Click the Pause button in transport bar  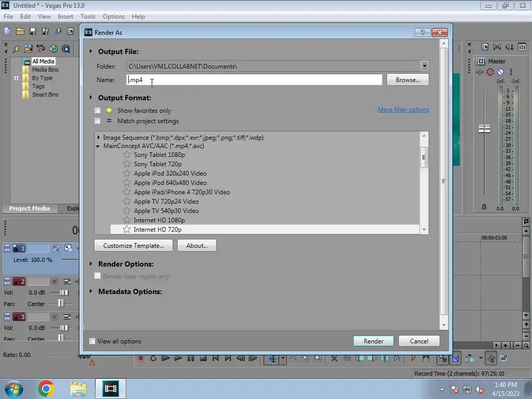click(190, 358)
